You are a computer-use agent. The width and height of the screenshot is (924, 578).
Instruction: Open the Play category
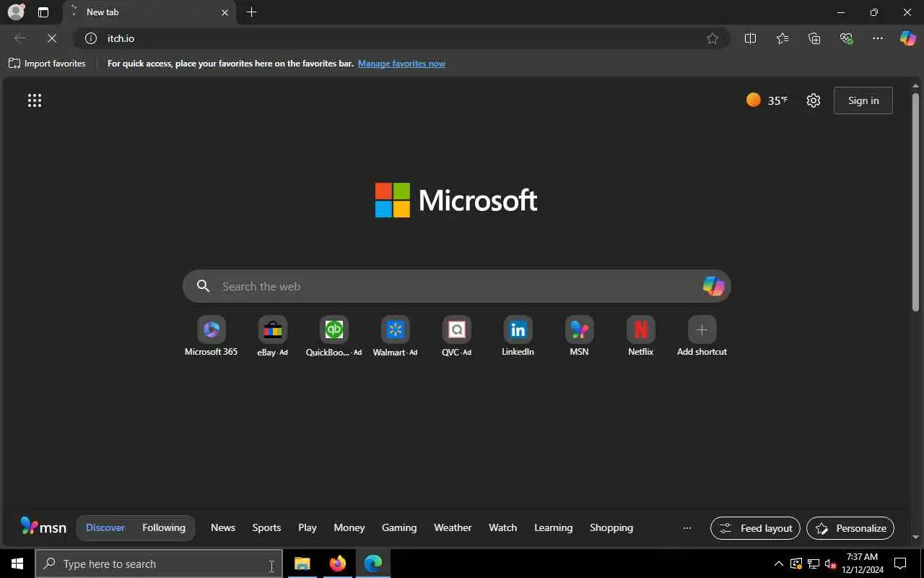pyautogui.click(x=308, y=527)
